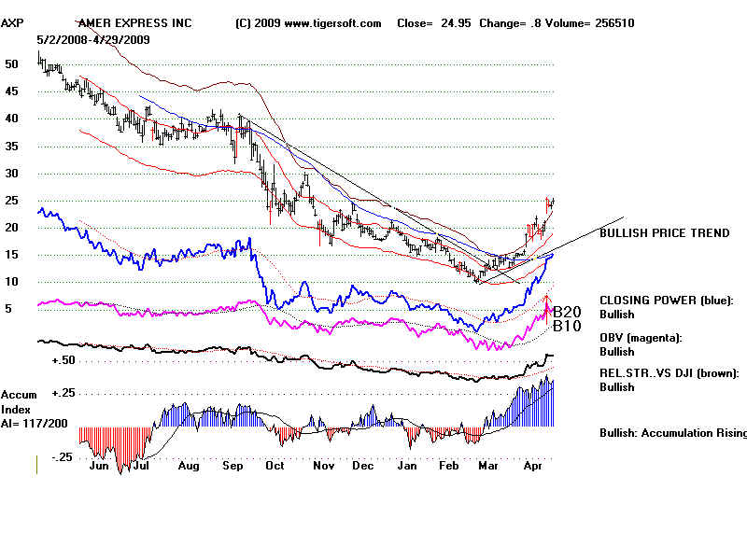Select the AMER EXPRESS INC chart title

[134, 22]
